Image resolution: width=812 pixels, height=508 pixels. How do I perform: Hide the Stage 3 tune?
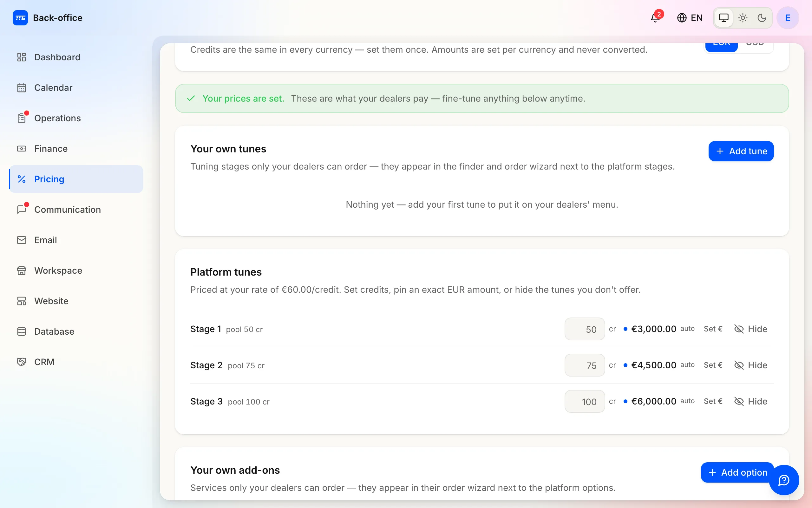[750, 402]
